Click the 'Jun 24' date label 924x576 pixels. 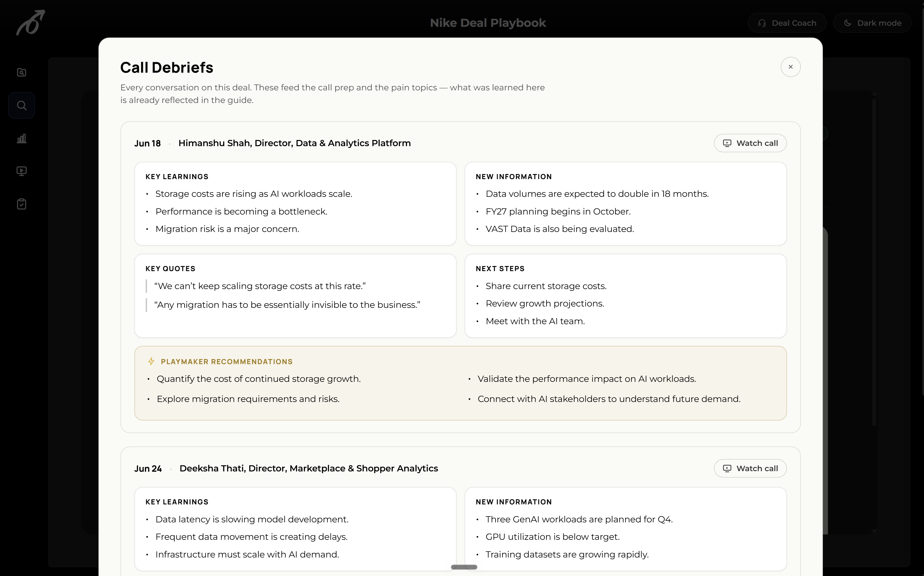pyautogui.click(x=148, y=469)
